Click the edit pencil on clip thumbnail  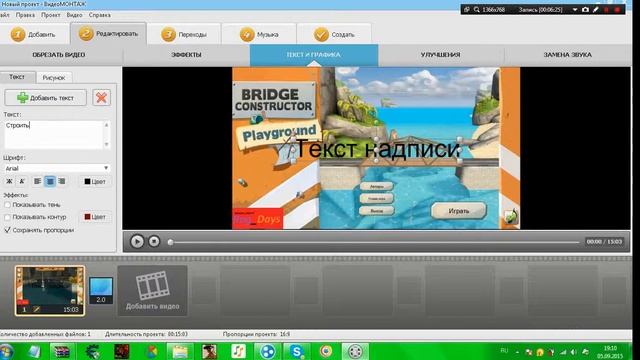(36, 309)
